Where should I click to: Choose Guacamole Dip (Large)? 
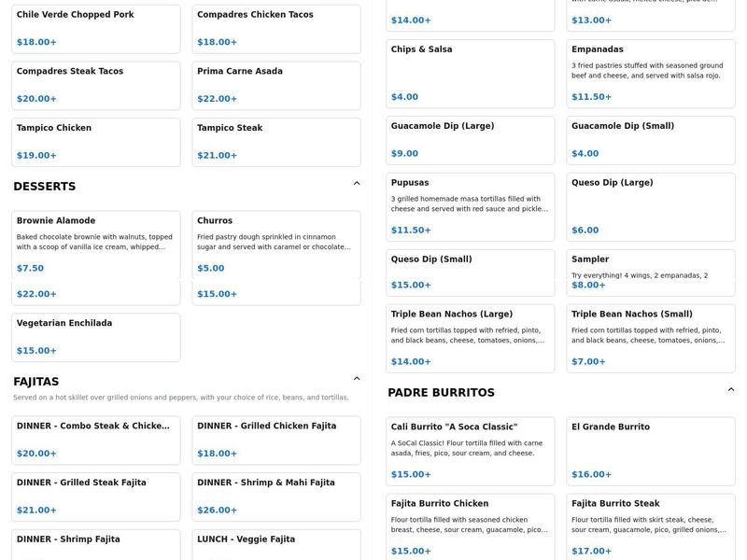tap(470, 139)
